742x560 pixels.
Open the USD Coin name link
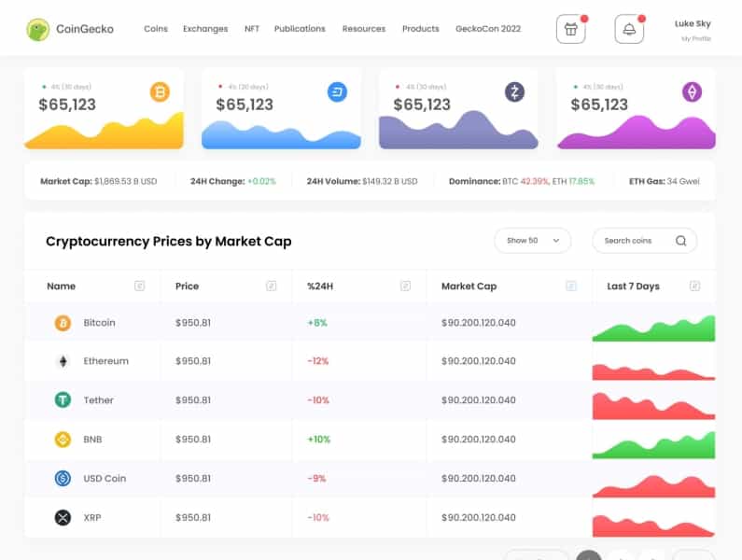point(105,478)
